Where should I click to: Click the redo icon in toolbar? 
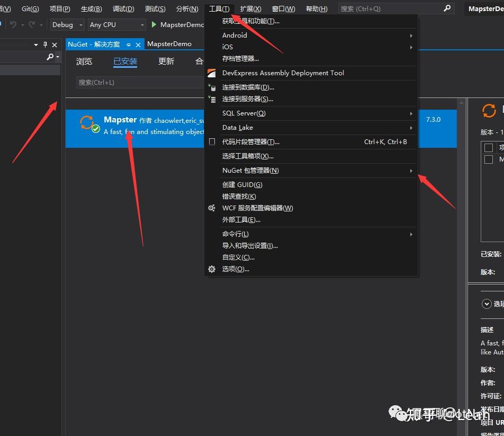[x=32, y=24]
